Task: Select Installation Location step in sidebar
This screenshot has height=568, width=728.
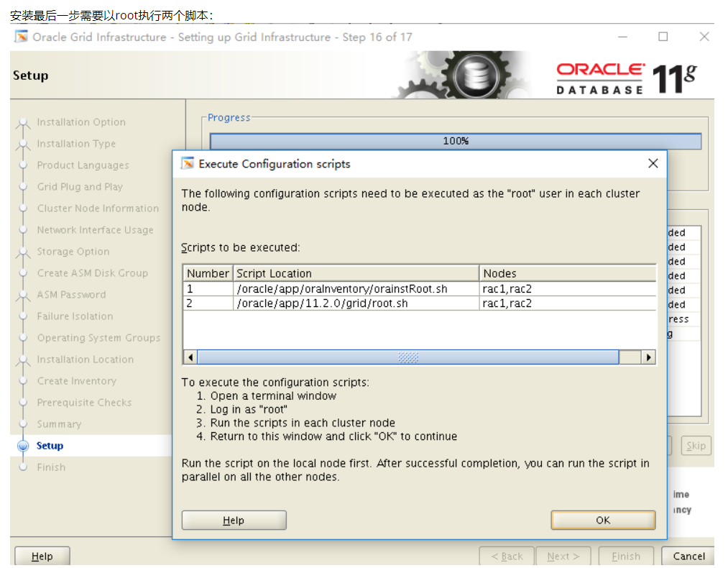Action: (86, 359)
